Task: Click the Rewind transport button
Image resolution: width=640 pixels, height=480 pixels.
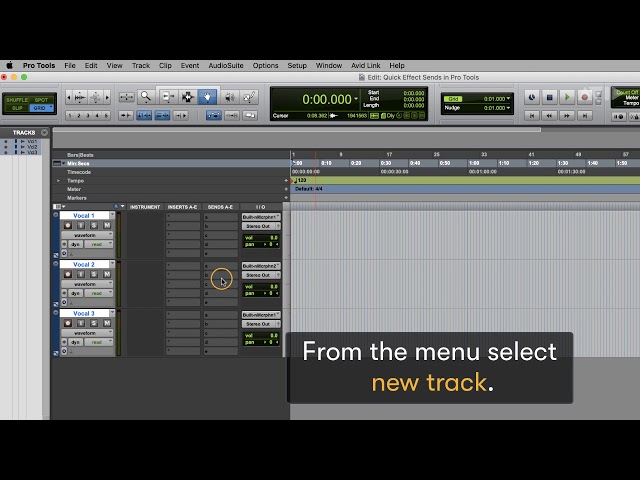Action: click(x=549, y=116)
